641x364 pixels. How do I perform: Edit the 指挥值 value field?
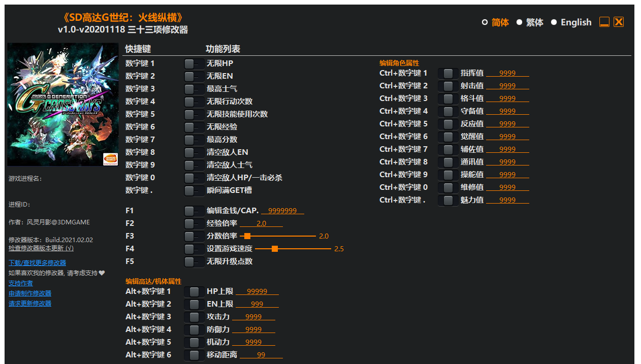click(x=507, y=73)
